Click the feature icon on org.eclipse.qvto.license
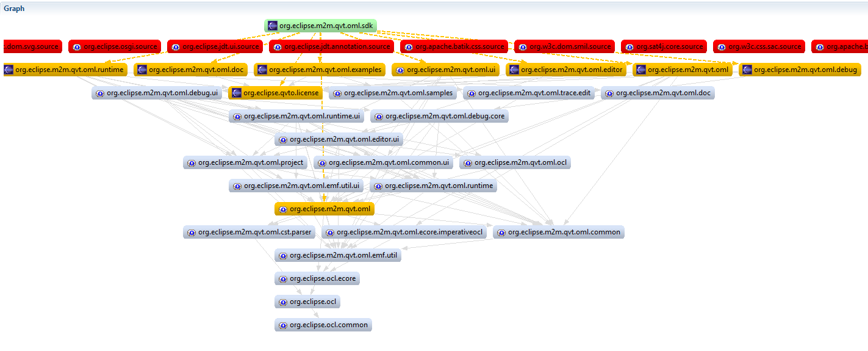 (x=237, y=93)
